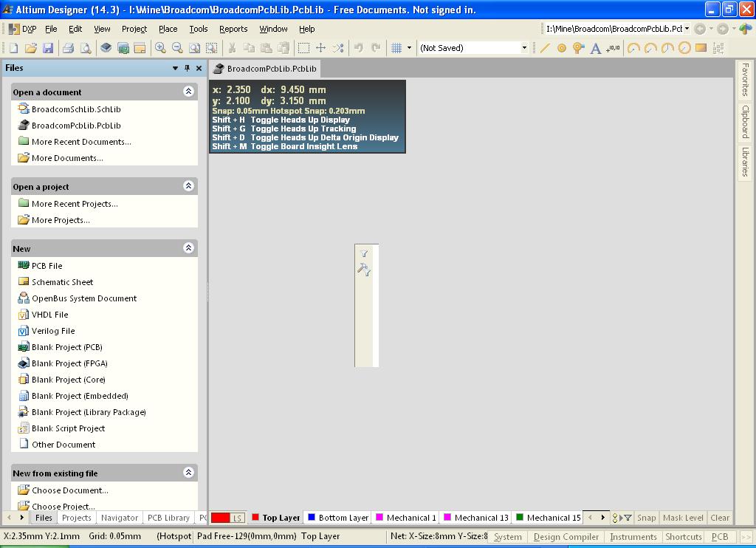
Task: Open the Libraries side panel tab
Action: pyautogui.click(x=746, y=162)
